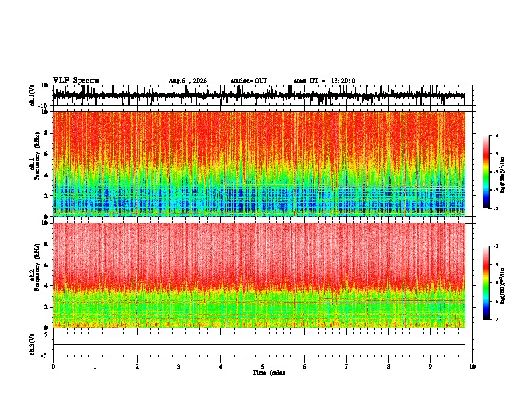This screenshot has height=411, width=532.
Task: Click the "2" kHz tick on ch.2 spectrogram
Action: 47,307
